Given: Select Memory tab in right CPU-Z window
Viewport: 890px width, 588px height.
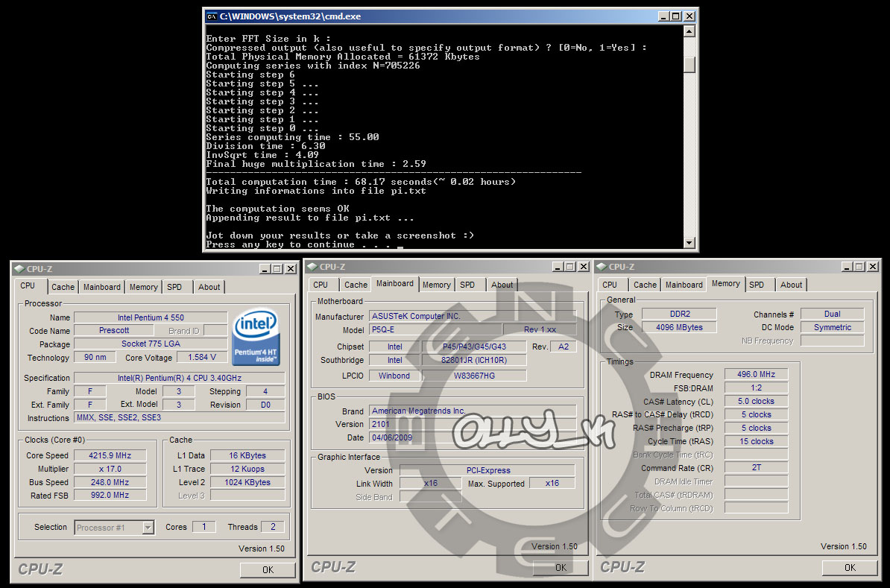Looking at the screenshot, I should coord(726,284).
